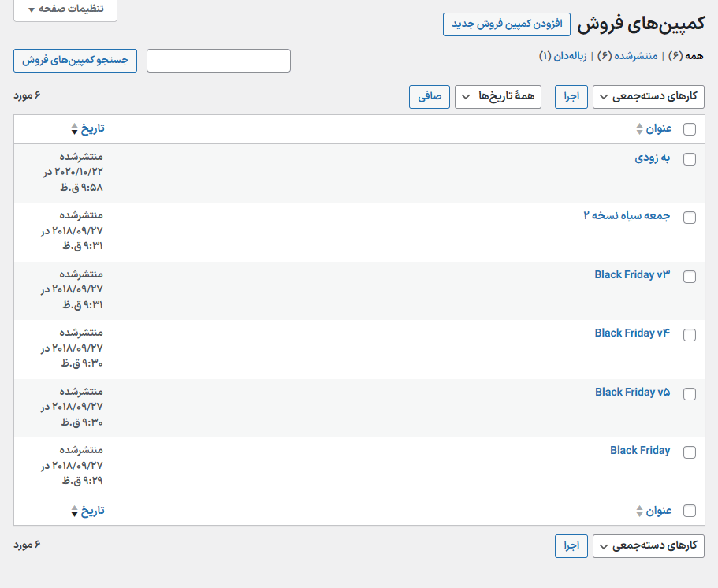Expand the 'همهٔ تاریخ‌ها' date filter
The width and height of the screenshot is (718, 588).
[498, 97]
